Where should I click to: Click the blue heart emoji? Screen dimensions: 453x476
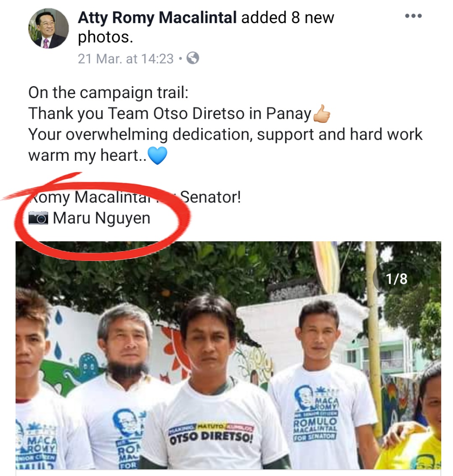158,156
